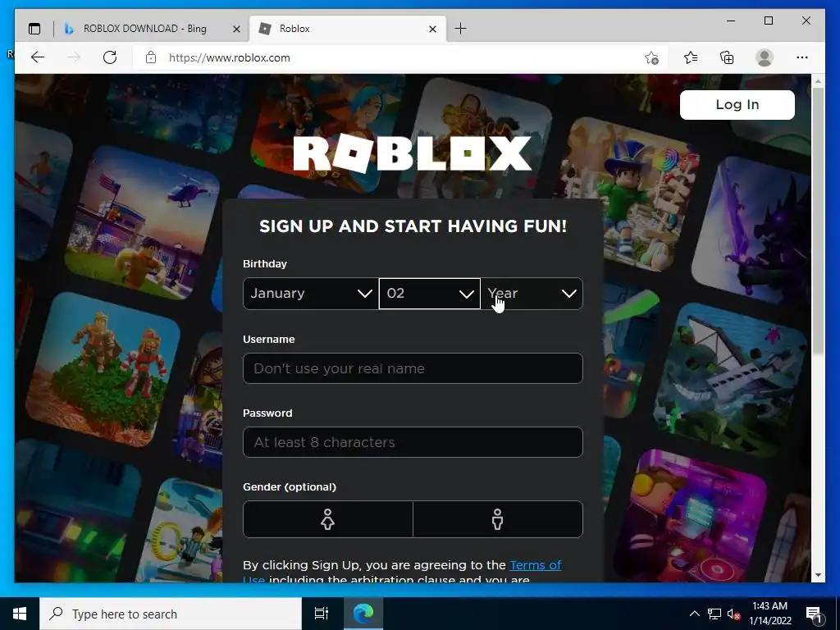
Task: Close the Edge browser window
Action: (x=806, y=21)
